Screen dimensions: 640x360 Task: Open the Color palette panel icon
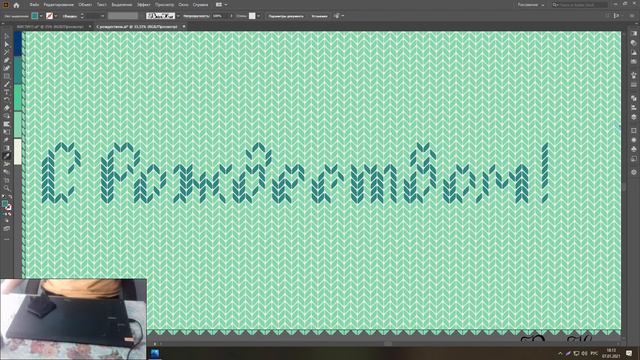(633, 43)
